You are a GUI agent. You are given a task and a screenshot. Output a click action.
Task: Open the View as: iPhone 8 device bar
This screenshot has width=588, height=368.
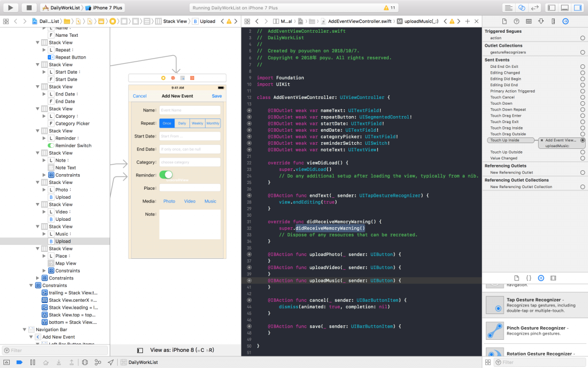pos(182,350)
